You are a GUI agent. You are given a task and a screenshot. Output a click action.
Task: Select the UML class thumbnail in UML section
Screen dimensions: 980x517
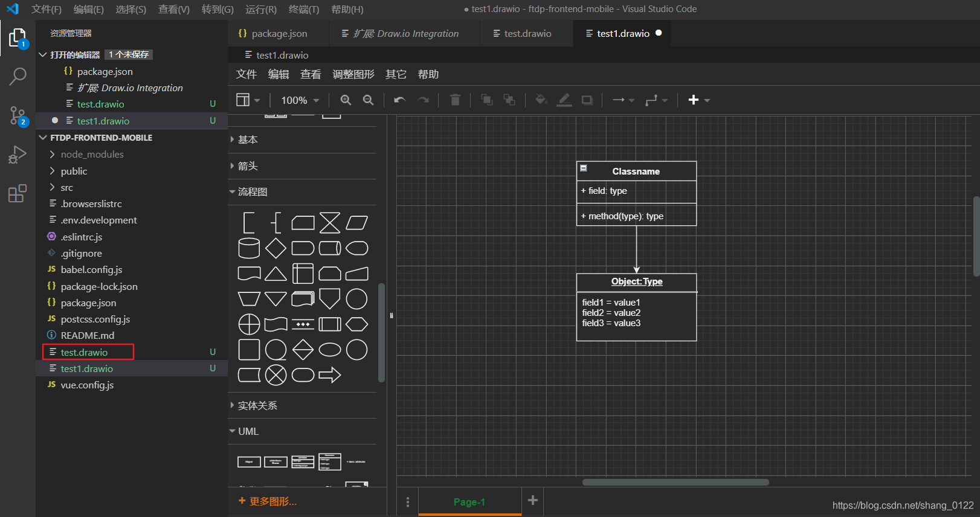point(303,462)
